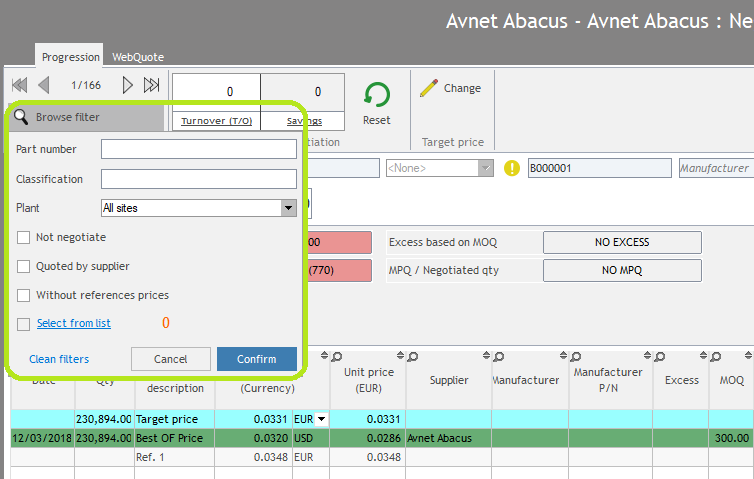Image resolution: width=754 pixels, height=479 pixels.
Task: Click the Reset refresh icon
Action: pyautogui.click(x=376, y=95)
